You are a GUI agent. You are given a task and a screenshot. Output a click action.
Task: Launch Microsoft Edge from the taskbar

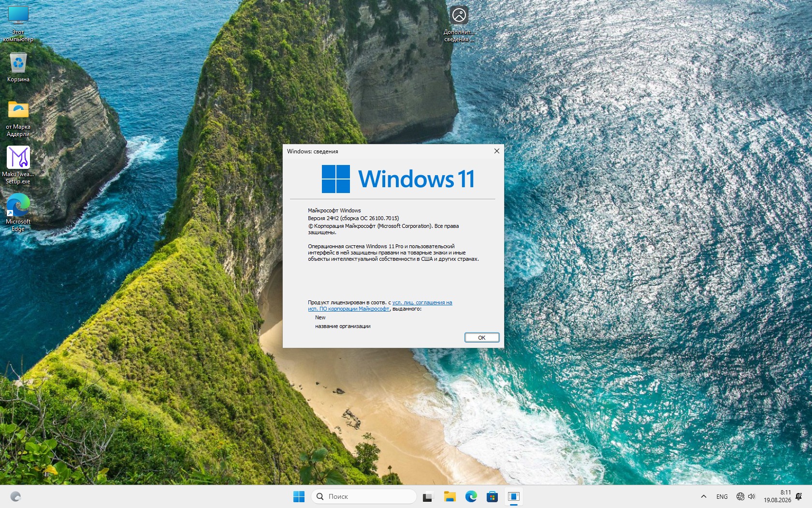coord(471,496)
